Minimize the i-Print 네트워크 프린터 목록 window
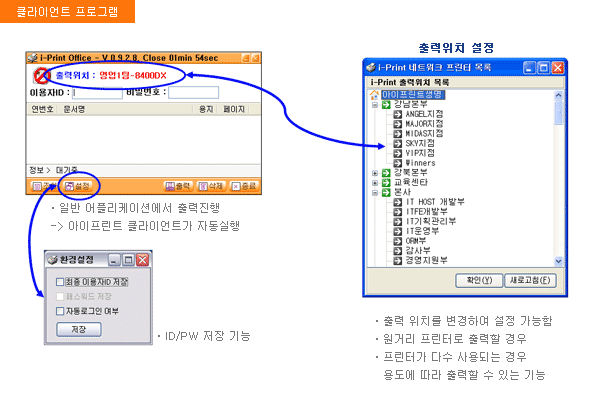Viewport: 590px width, 400px height. 529,68
